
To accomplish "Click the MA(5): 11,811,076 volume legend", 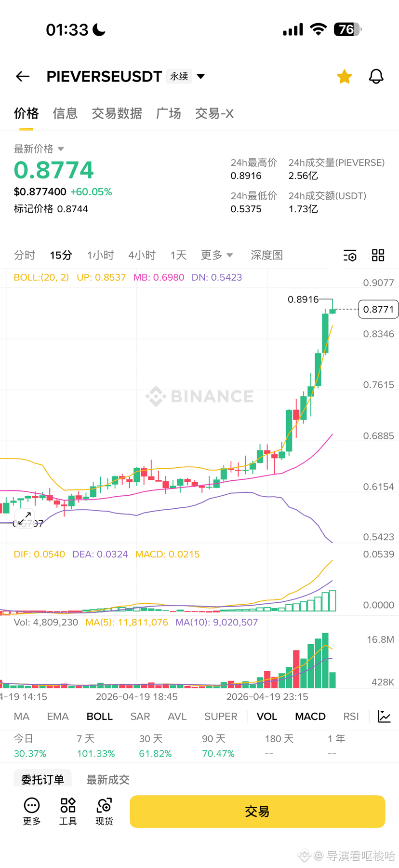I will [127, 622].
